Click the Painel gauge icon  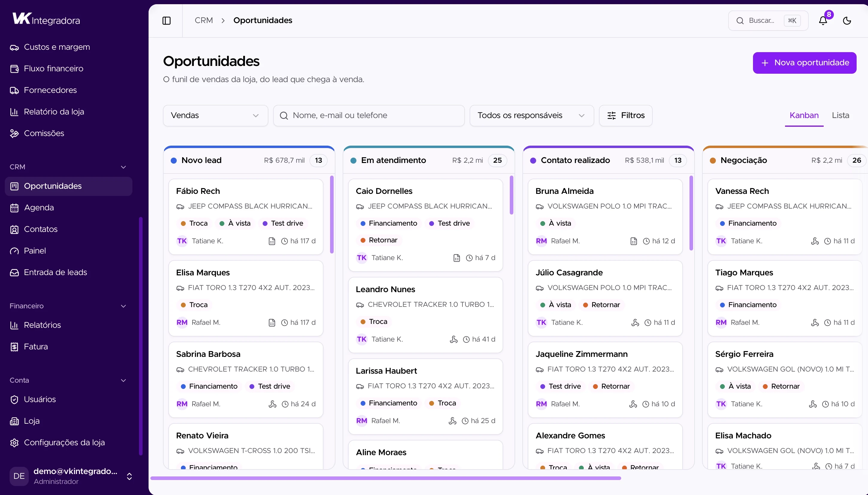coord(14,251)
